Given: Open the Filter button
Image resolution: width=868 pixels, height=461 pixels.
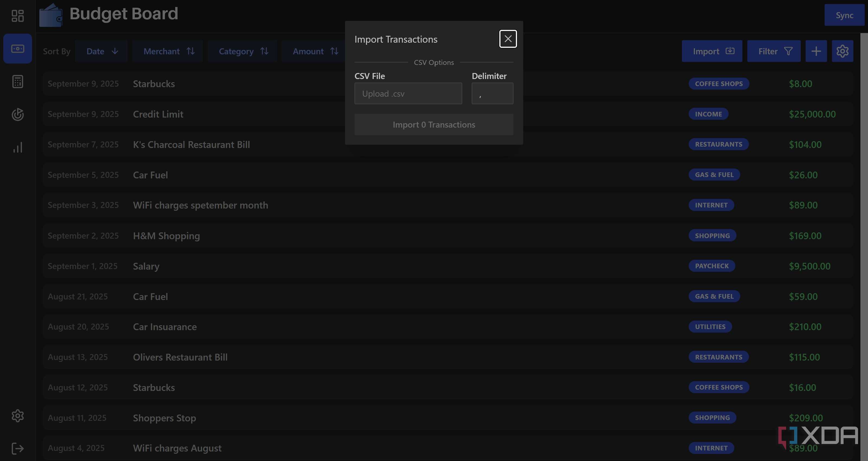Looking at the screenshot, I should (774, 51).
